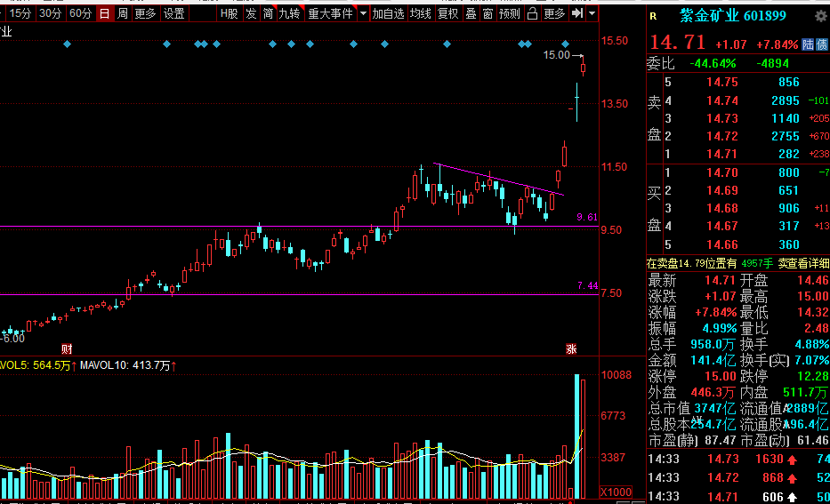Image resolution: width=830 pixels, height=504 pixels.
Task: Click the 跌停 price 12.28
Action: coord(812,376)
